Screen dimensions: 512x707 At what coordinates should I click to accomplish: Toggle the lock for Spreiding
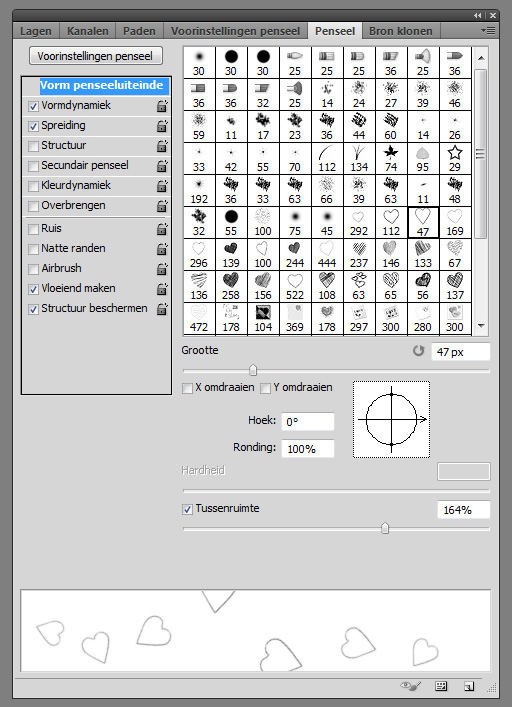162,126
